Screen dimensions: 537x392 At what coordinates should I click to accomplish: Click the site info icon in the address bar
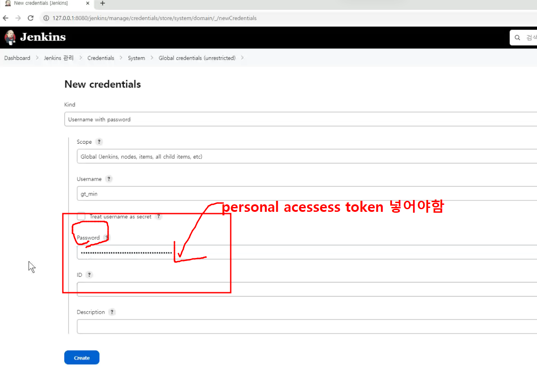pyautogui.click(x=46, y=18)
